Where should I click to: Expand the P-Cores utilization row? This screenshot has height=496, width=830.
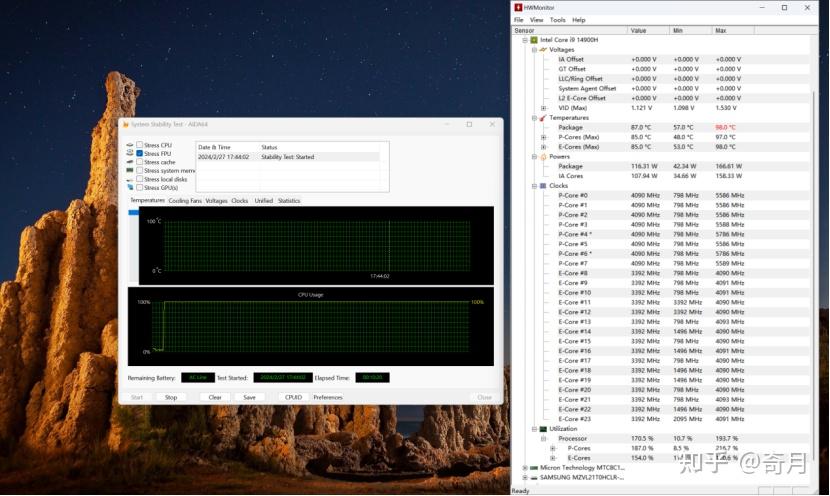pyautogui.click(x=553, y=448)
